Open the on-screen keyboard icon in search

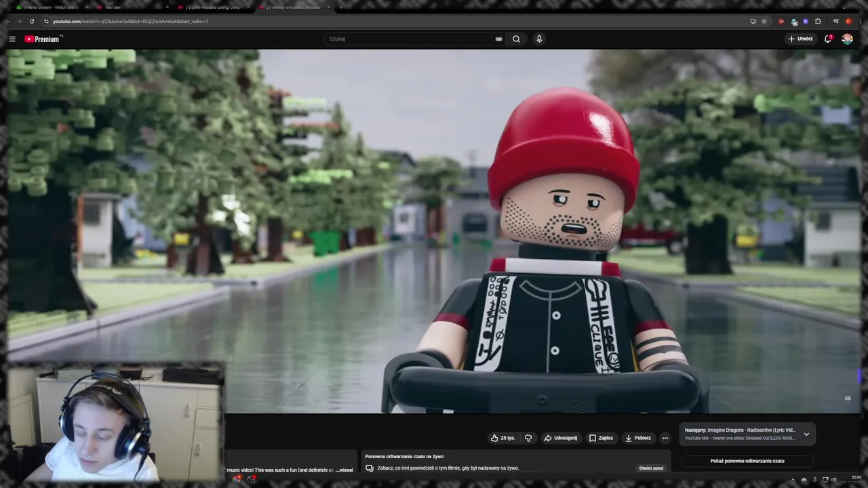click(x=499, y=39)
